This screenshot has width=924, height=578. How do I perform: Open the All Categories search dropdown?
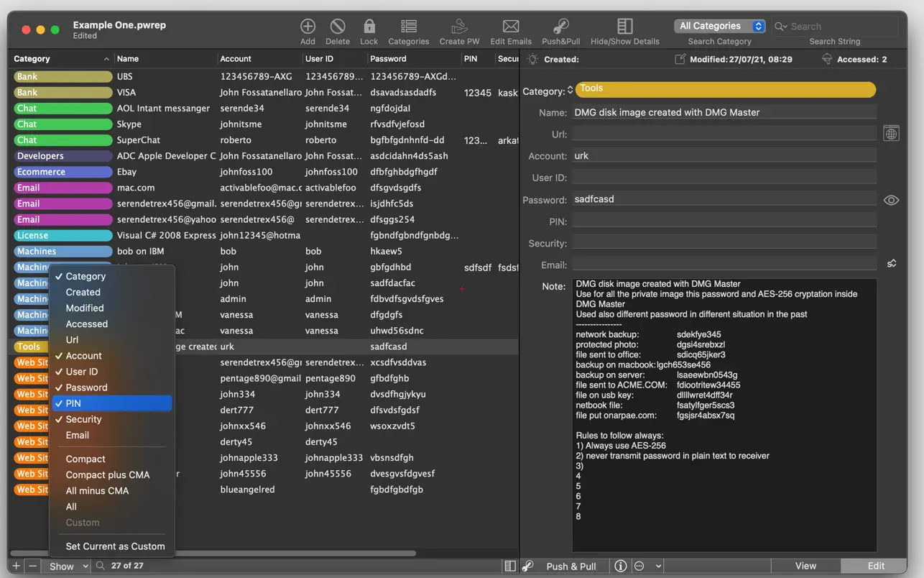coord(719,26)
